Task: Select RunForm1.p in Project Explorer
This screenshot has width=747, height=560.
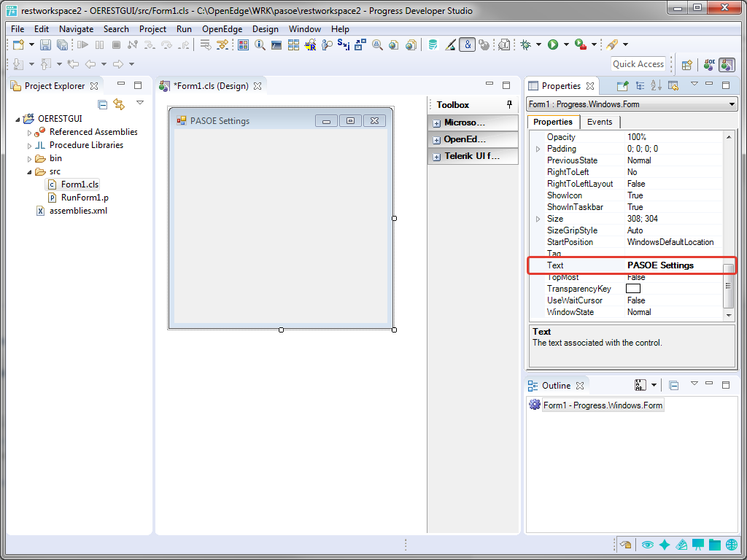Action: point(85,198)
